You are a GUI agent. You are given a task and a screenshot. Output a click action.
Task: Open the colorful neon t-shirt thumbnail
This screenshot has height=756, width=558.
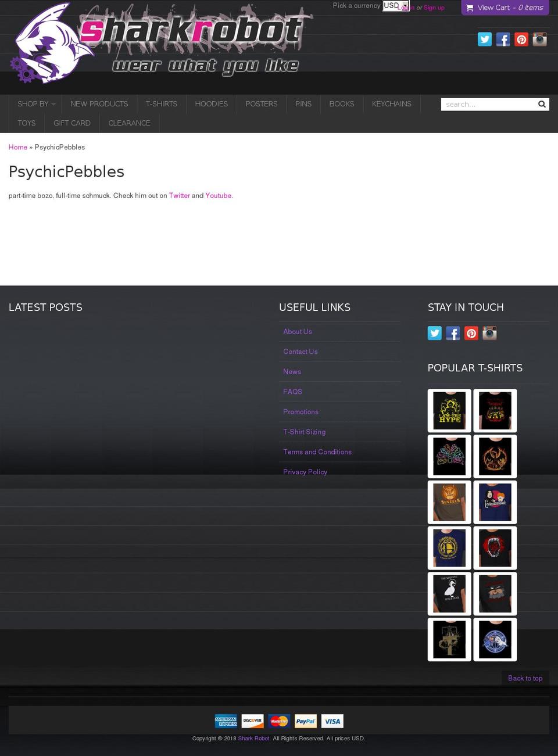[x=449, y=457]
